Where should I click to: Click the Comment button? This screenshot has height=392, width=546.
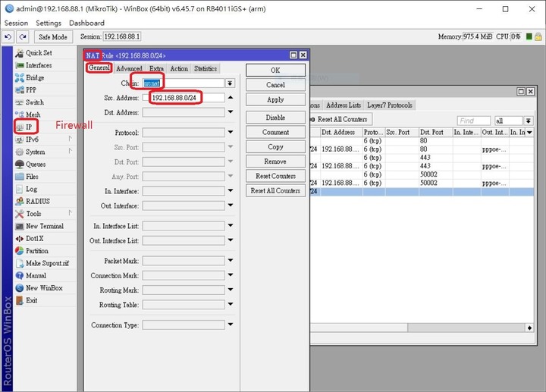pos(275,132)
